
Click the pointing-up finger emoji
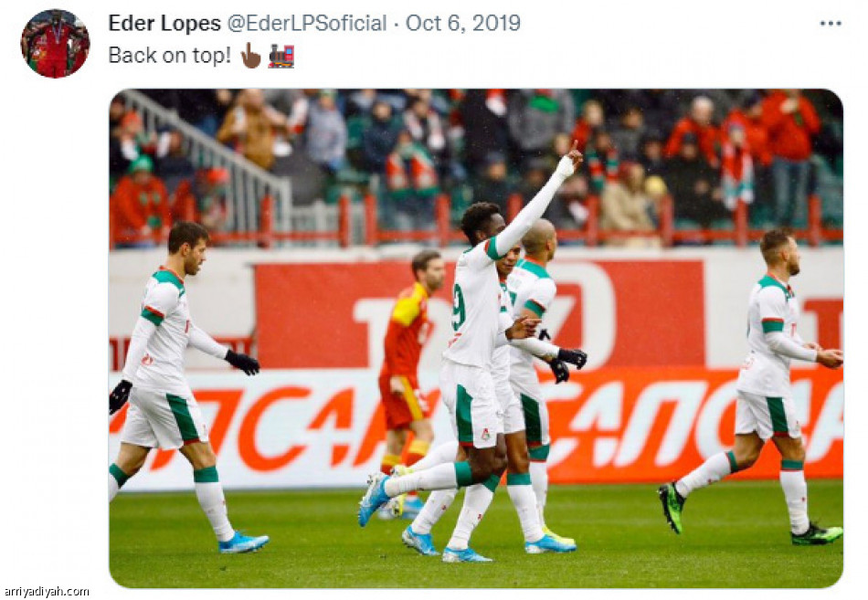[250, 56]
